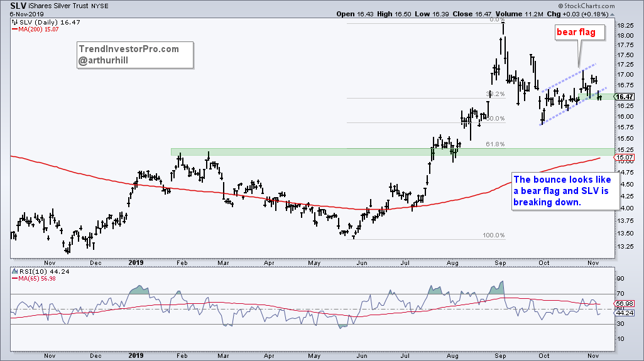Click the Low 16.39 value in header
This screenshot has width=644, height=361.
pyautogui.click(x=432, y=14)
